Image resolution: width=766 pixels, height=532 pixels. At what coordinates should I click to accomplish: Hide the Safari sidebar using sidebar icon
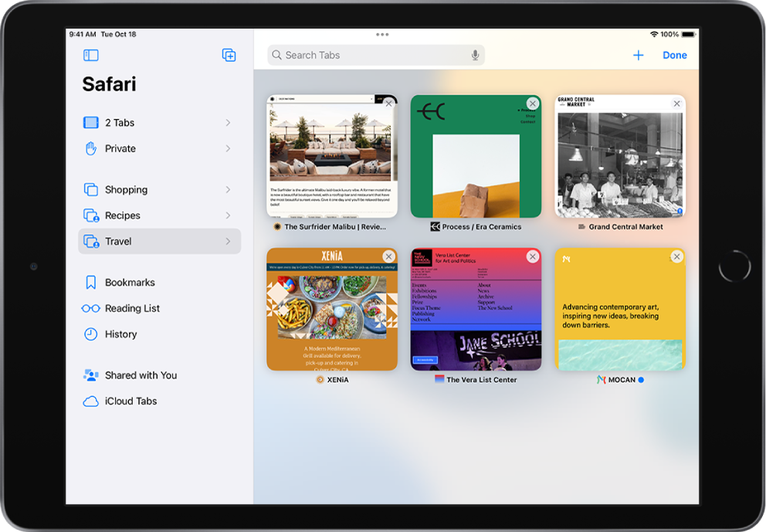pyautogui.click(x=91, y=55)
